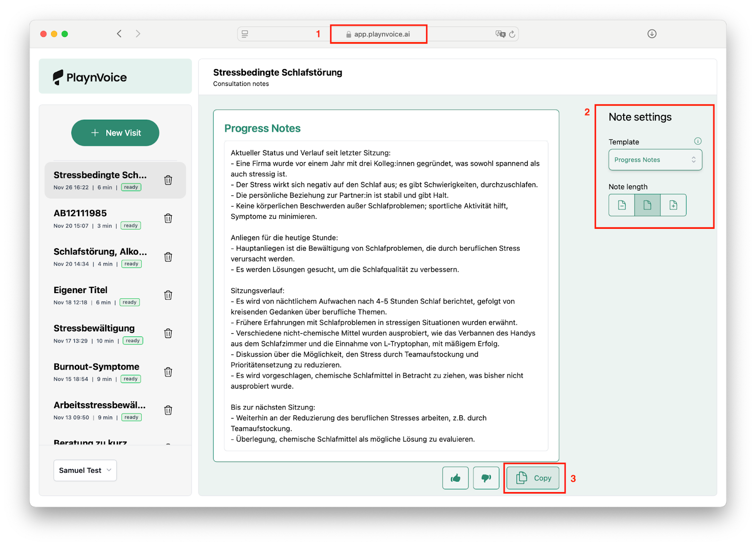This screenshot has width=756, height=546.
Task: Open the reader view icon in address bar
Action: [245, 34]
